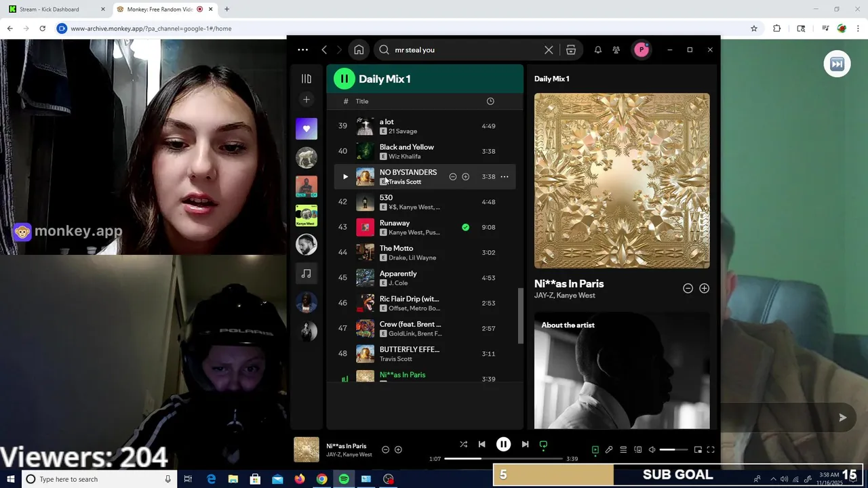Send the Monkey chat message with the arrow
Screen dimensions: 868x488
[x=842, y=418]
